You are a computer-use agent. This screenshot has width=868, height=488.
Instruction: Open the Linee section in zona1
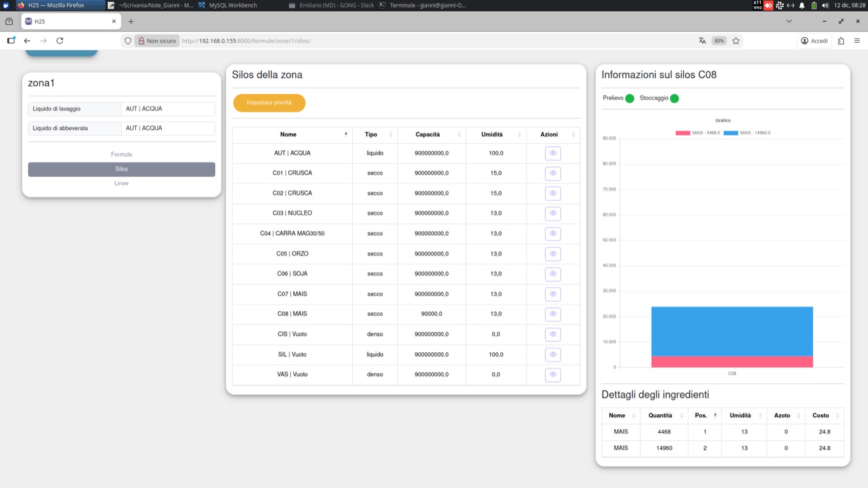(122, 184)
